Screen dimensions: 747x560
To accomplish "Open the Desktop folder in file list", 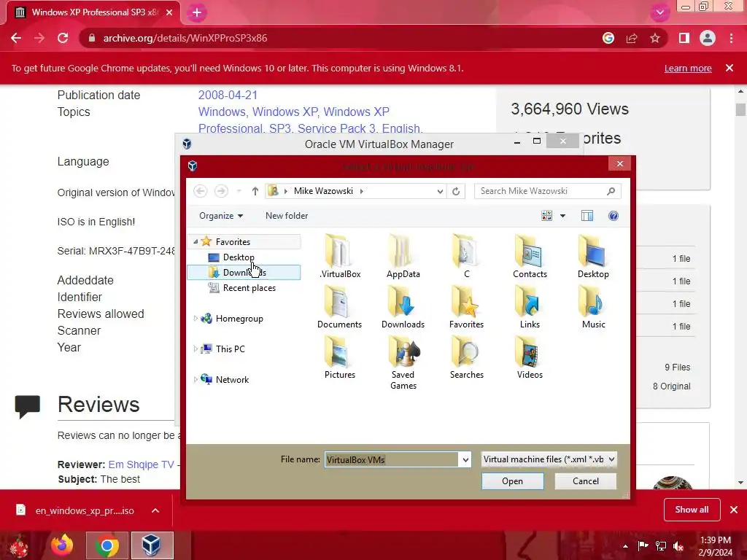I will pyautogui.click(x=593, y=256).
